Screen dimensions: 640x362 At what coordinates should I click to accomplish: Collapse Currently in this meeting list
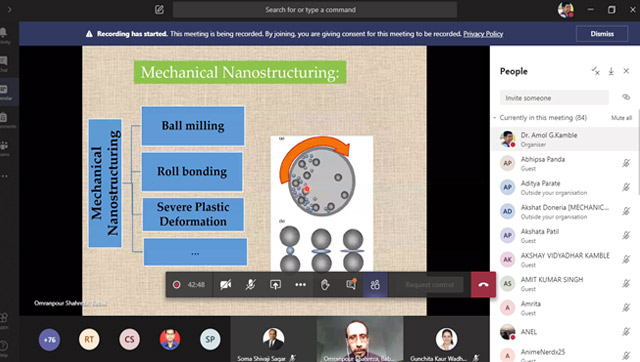click(x=495, y=118)
